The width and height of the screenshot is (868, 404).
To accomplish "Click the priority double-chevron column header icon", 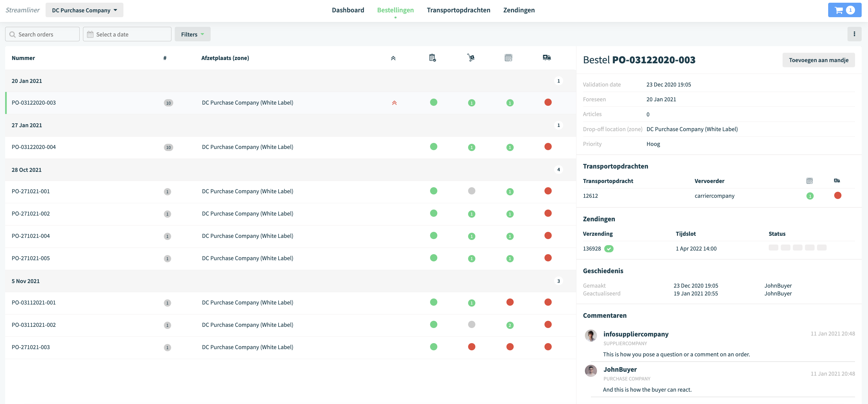I will click(393, 58).
